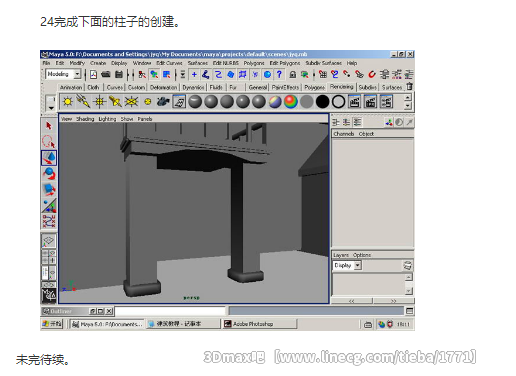Open the Polygons menu
The width and height of the screenshot is (516, 376).
click(254, 63)
